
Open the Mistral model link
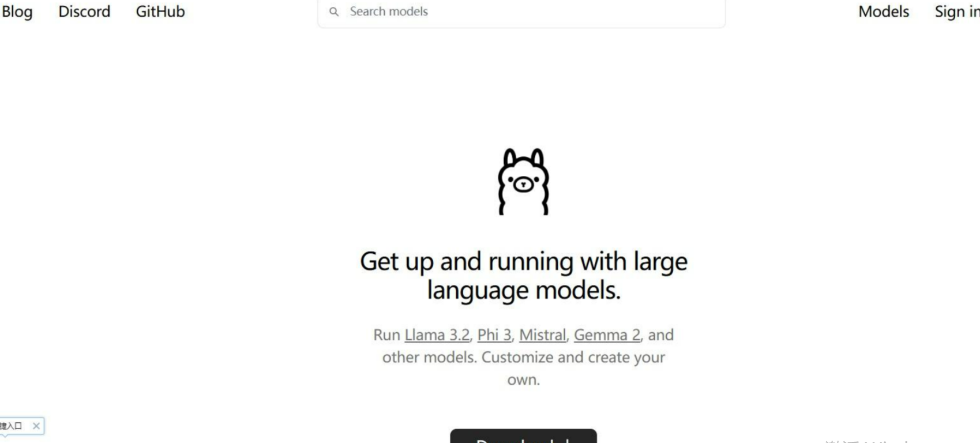pos(542,335)
